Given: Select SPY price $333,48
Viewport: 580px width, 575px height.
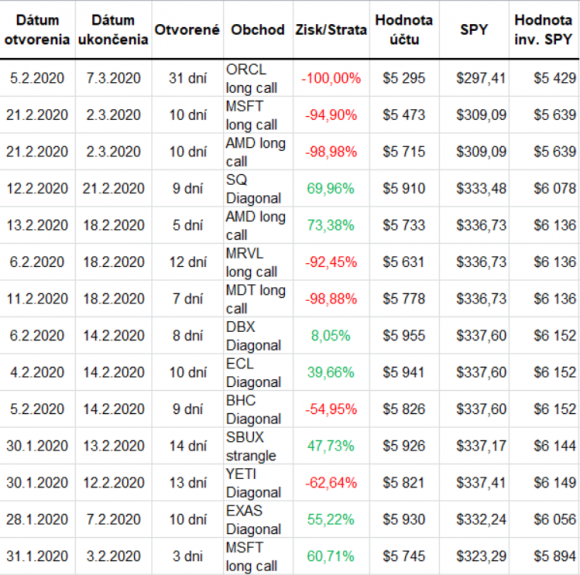Looking at the screenshot, I should click(x=481, y=189).
